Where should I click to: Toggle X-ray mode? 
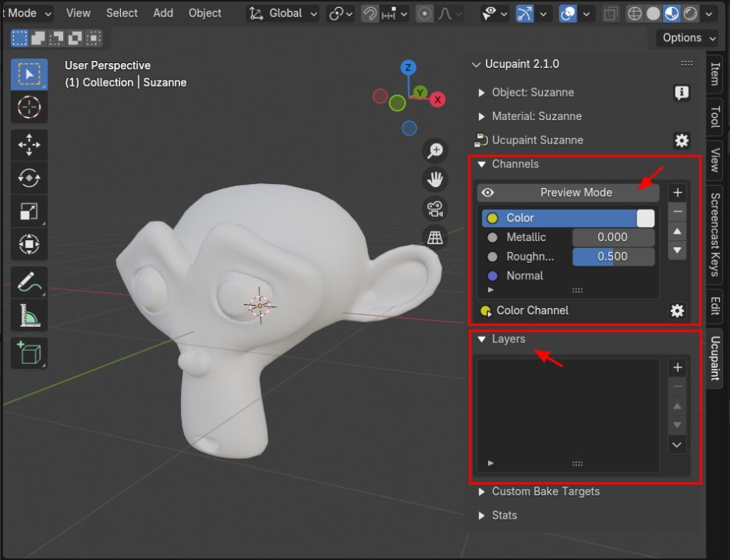[609, 13]
